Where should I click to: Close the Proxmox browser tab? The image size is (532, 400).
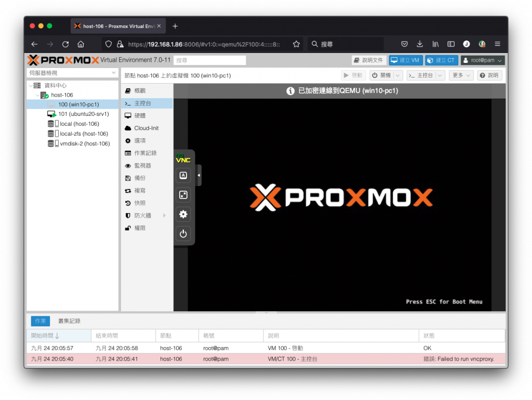coord(159,26)
